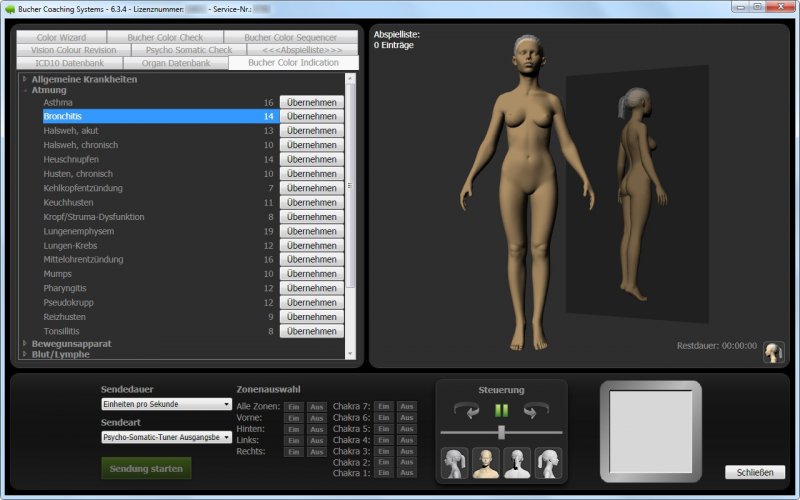The width and height of the screenshot is (800, 500).
Task: Select Reizhusten row
Action: (x=161, y=317)
